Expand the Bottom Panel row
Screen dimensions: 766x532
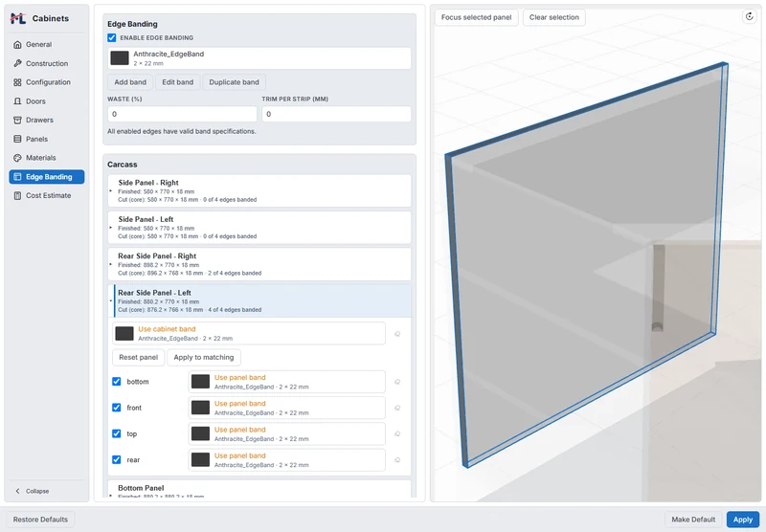click(259, 489)
